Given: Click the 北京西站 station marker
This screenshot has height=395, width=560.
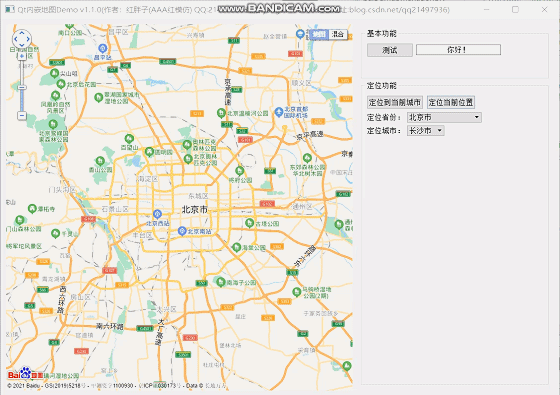Looking at the screenshot, I should tap(157, 214).
